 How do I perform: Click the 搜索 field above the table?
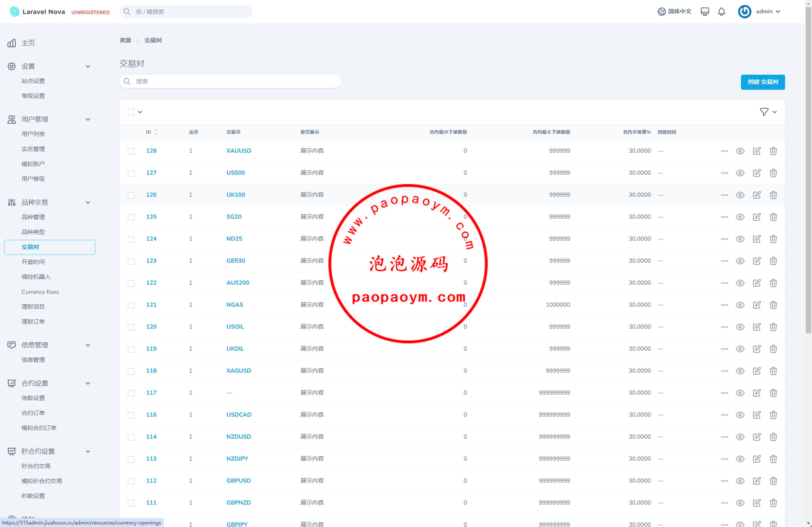click(230, 82)
